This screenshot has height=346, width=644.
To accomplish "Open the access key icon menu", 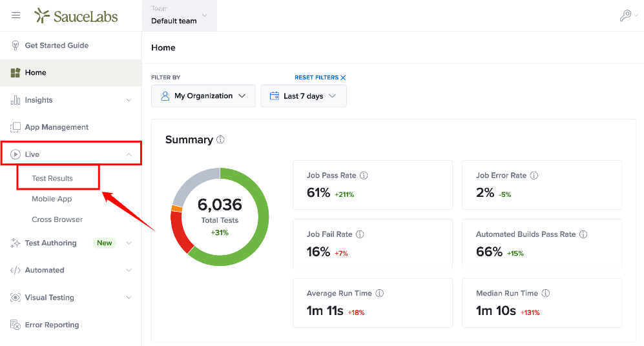I will coord(628,15).
